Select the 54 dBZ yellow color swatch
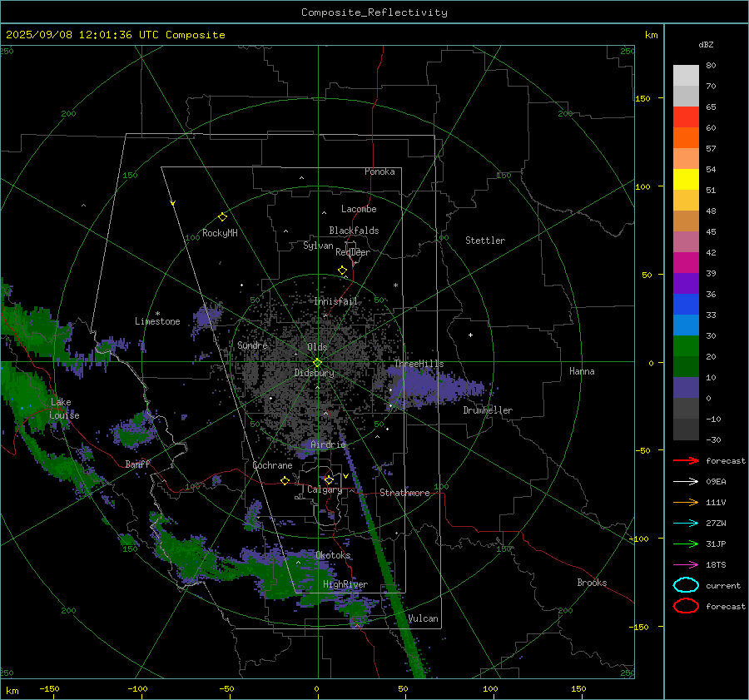The height and width of the screenshot is (700, 749). [x=686, y=180]
